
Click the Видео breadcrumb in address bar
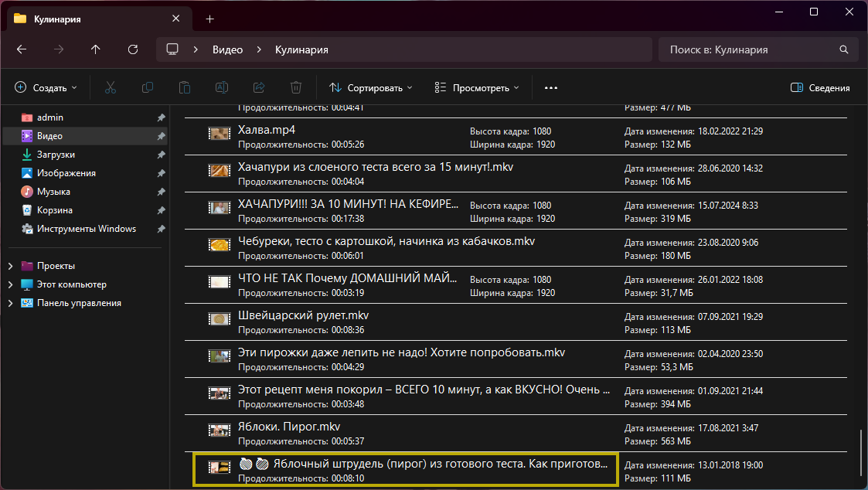pos(227,49)
